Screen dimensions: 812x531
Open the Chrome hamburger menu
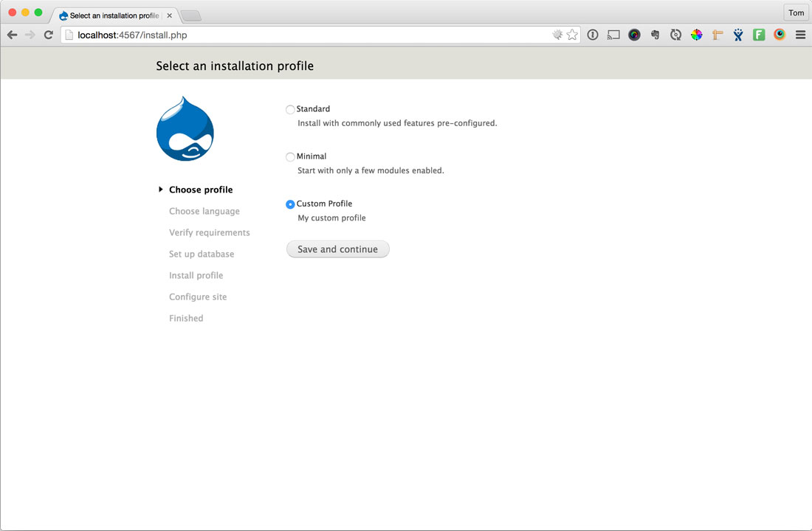pos(800,35)
